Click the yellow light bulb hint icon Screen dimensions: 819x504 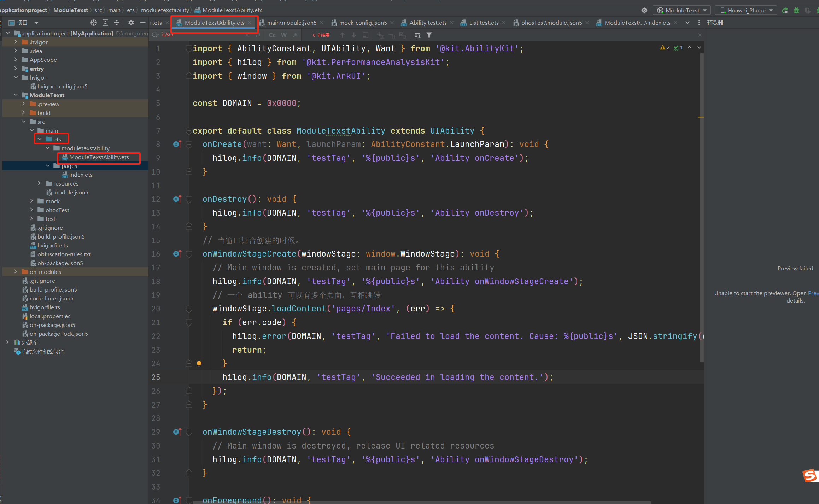click(x=199, y=363)
